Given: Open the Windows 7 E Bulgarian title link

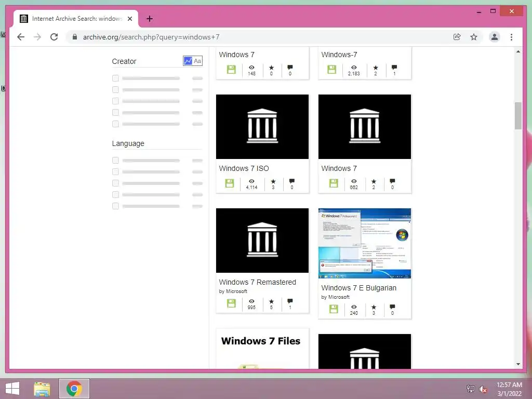Looking at the screenshot, I should tap(358, 288).
